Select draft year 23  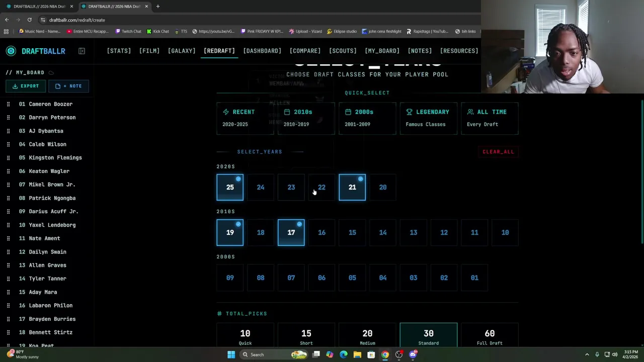coord(291,187)
